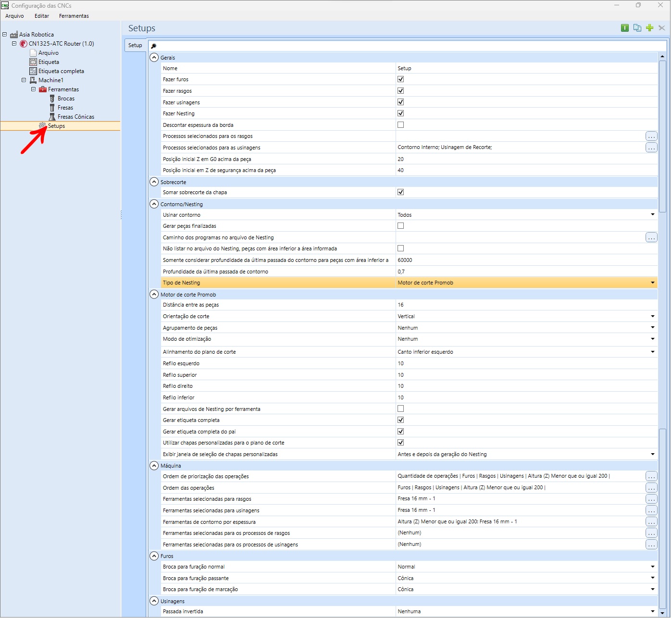Select the Setup tab
Screen dimensions: 672x619
click(x=136, y=46)
